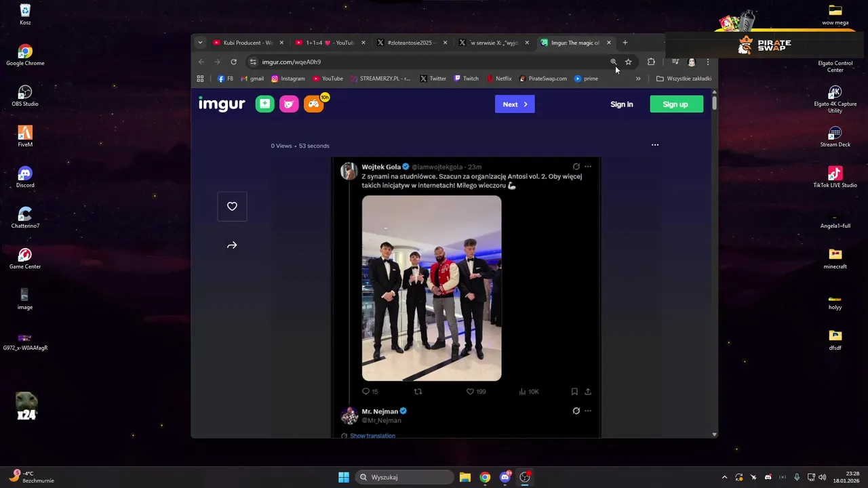Screen dimensions: 868x488
Task: Switch to the 1+1=4 YouTube tab
Action: 330,43
